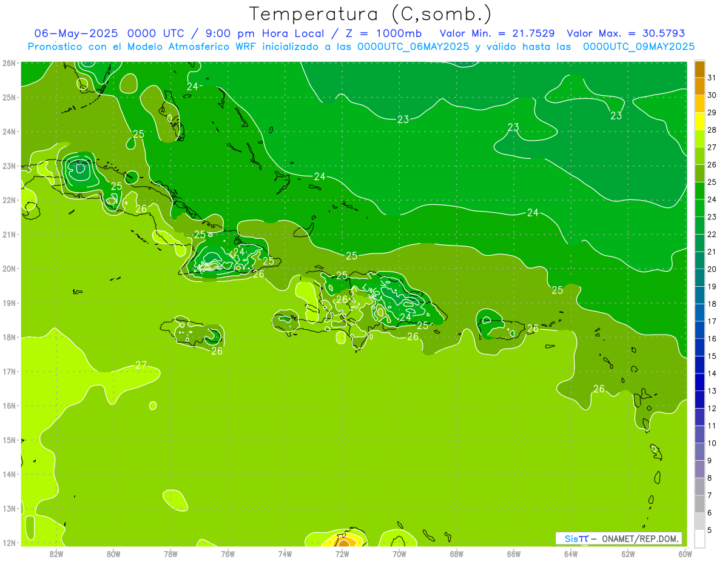
Task: Click the '21' color bar label
Action: (712, 252)
